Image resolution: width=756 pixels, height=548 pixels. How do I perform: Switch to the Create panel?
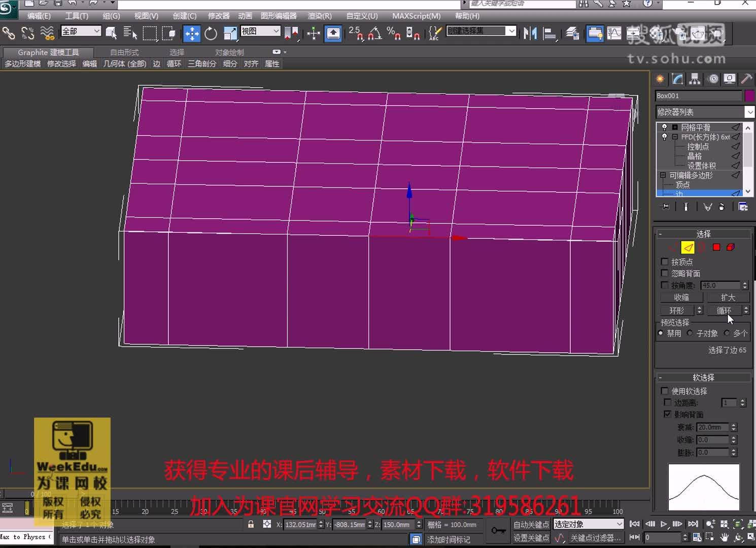pos(660,79)
